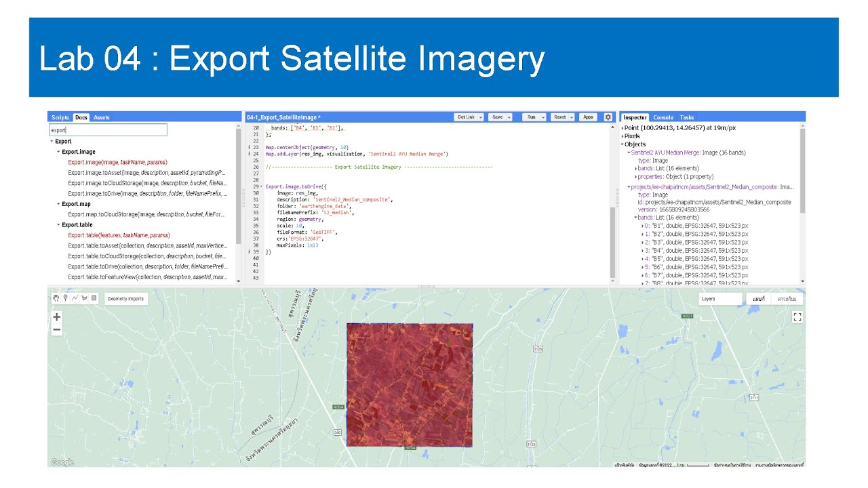
Task: Toggle fullscreen map view
Action: click(x=797, y=317)
